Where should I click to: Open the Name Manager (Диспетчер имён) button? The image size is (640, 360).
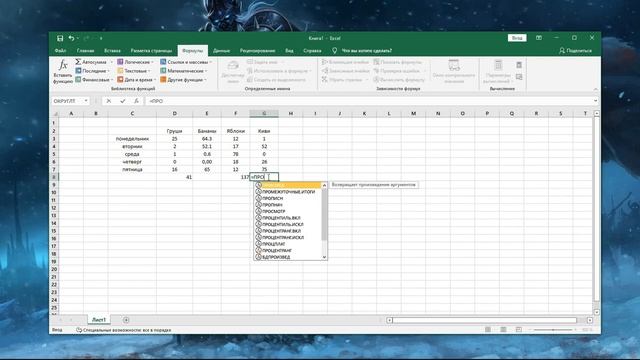tap(233, 72)
